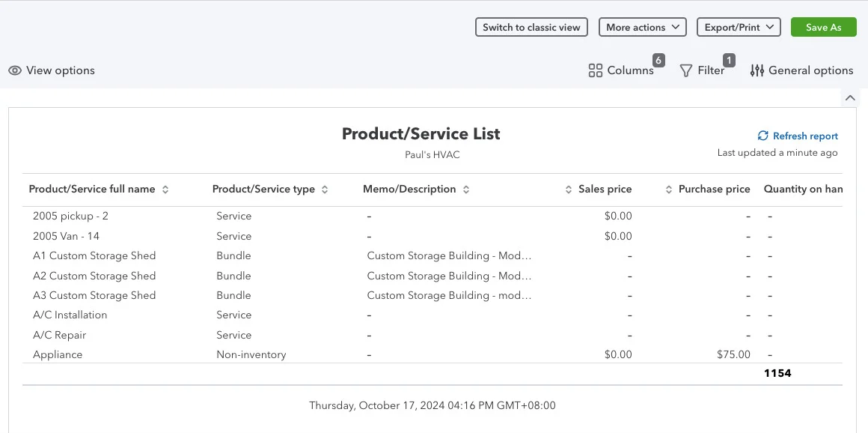Click the eye icon beside View options
Image resolution: width=868 pixels, height=433 pixels.
pos(15,70)
